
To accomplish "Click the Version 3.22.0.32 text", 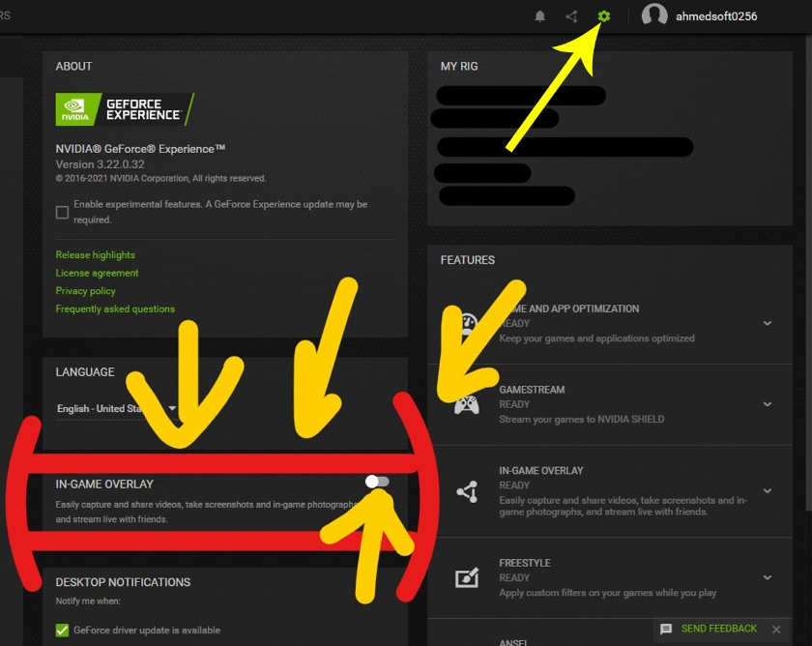I will (100, 164).
